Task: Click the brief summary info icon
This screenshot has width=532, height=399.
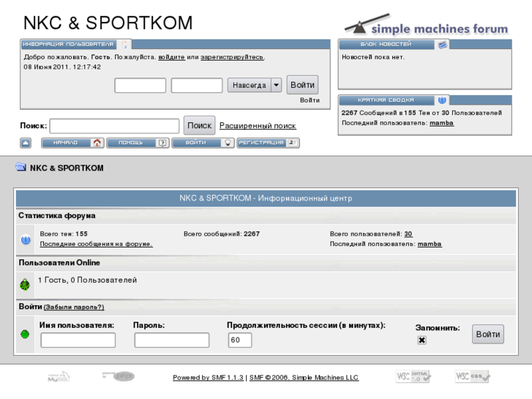Action: (442, 100)
